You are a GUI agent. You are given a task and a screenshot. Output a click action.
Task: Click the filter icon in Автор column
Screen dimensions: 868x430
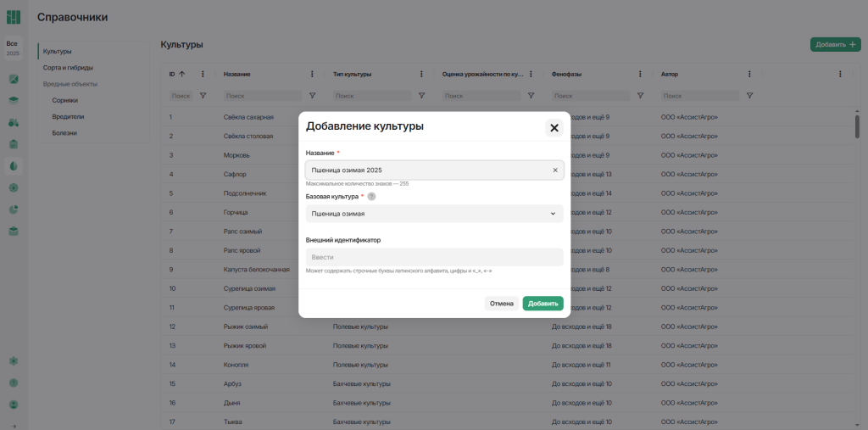749,96
